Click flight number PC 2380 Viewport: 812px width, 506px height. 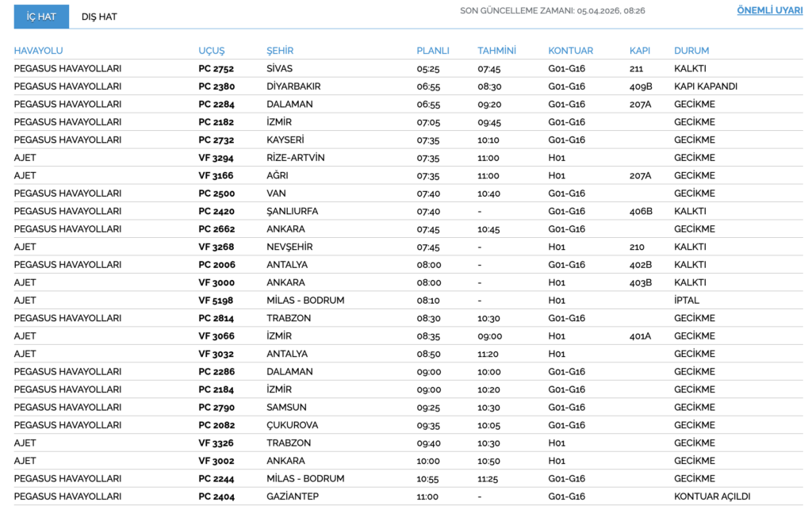[216, 86]
